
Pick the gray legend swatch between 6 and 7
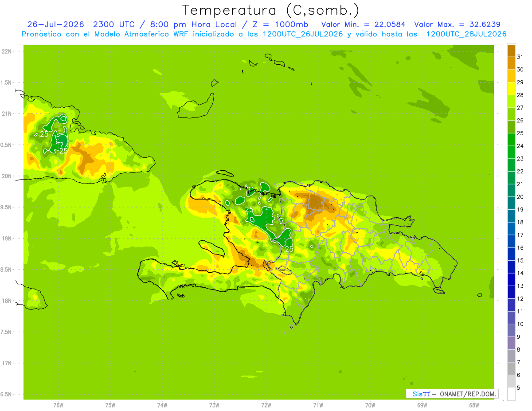pos(511,368)
